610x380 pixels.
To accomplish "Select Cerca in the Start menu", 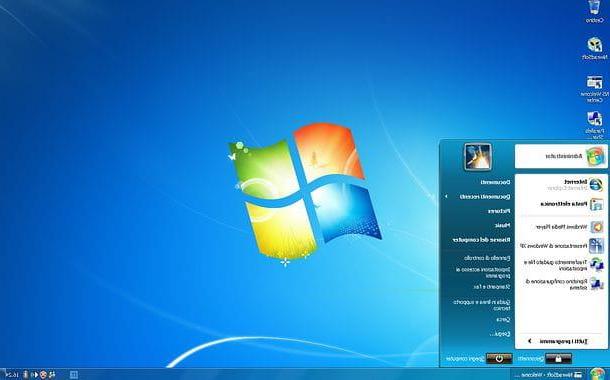I will tap(503, 319).
